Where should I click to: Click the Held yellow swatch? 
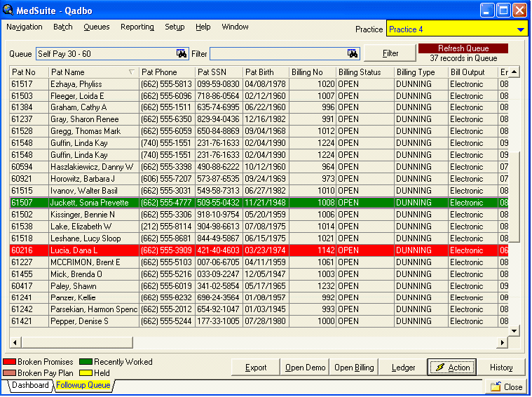(x=86, y=373)
